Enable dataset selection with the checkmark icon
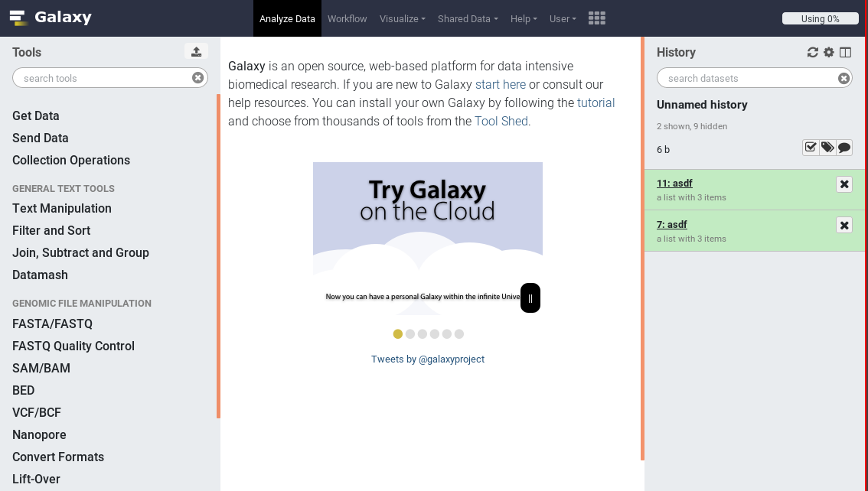868x491 pixels. click(811, 147)
